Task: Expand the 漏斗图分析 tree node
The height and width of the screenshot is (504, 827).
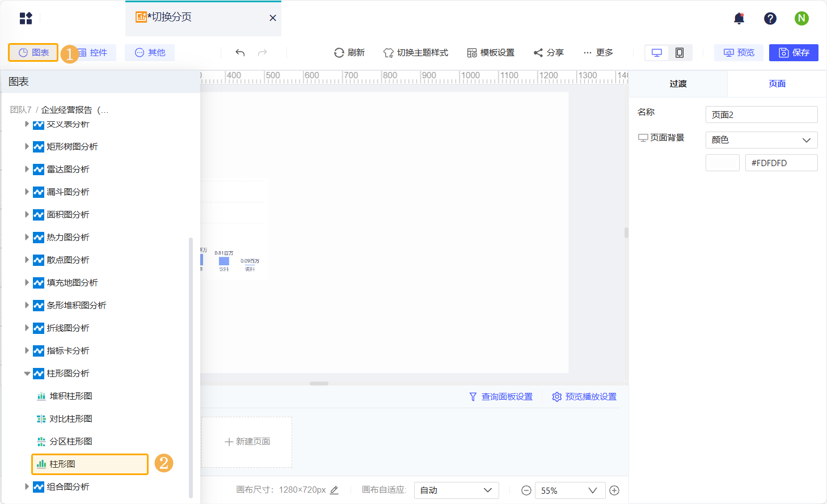Action: (27, 192)
